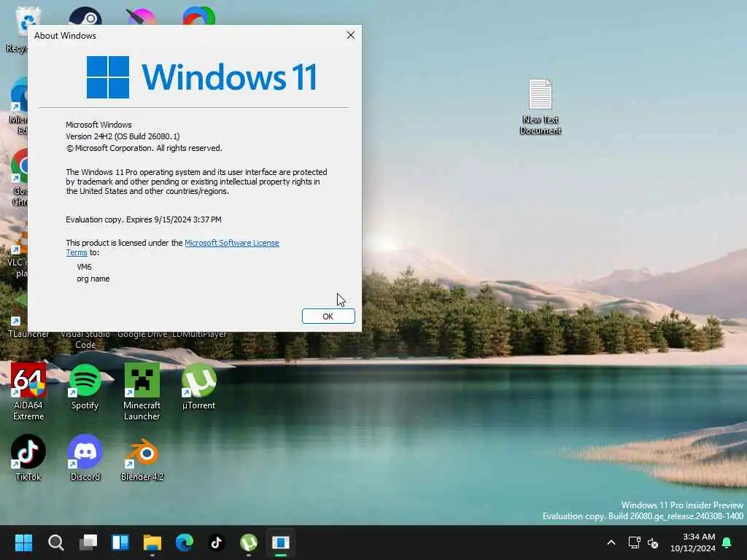Open the clock and date flyout
Screen dimensions: 747x560
(693, 542)
